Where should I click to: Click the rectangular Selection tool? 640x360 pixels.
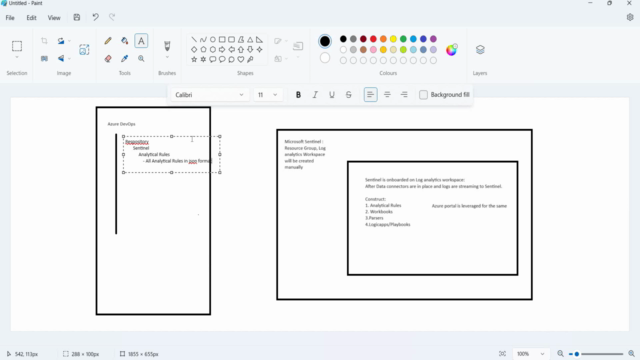[x=17, y=46]
